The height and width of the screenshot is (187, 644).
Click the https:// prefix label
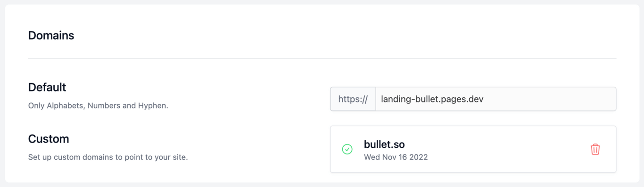(353, 99)
